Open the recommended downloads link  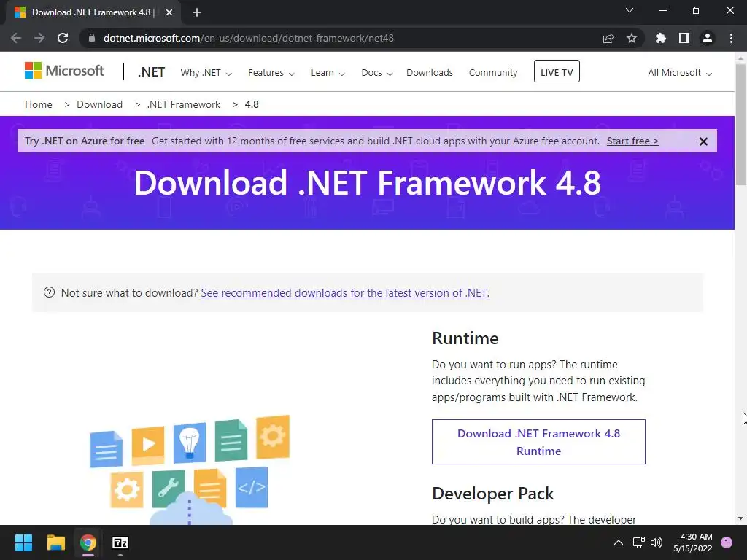pyautogui.click(x=344, y=293)
